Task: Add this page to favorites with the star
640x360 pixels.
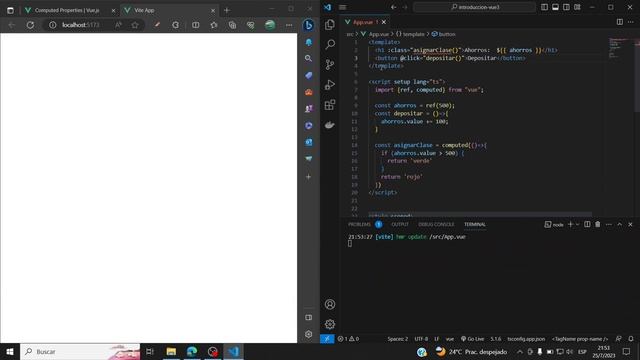Action: pos(135,25)
